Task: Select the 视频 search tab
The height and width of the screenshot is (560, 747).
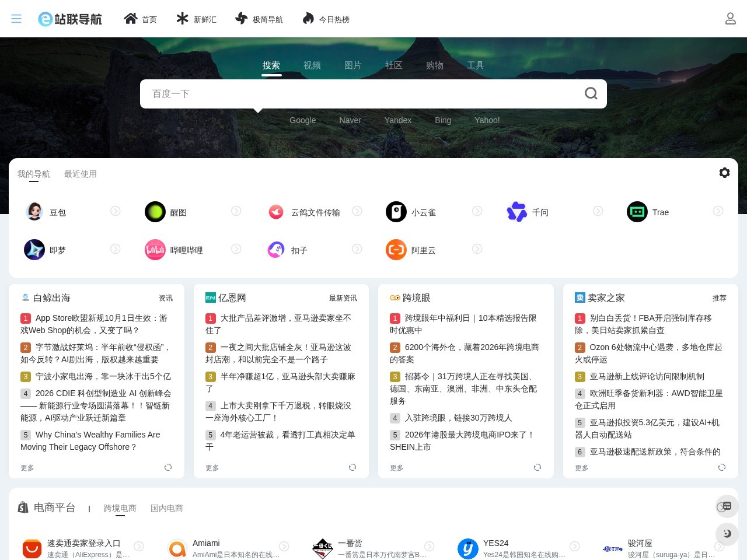Action: (x=312, y=65)
